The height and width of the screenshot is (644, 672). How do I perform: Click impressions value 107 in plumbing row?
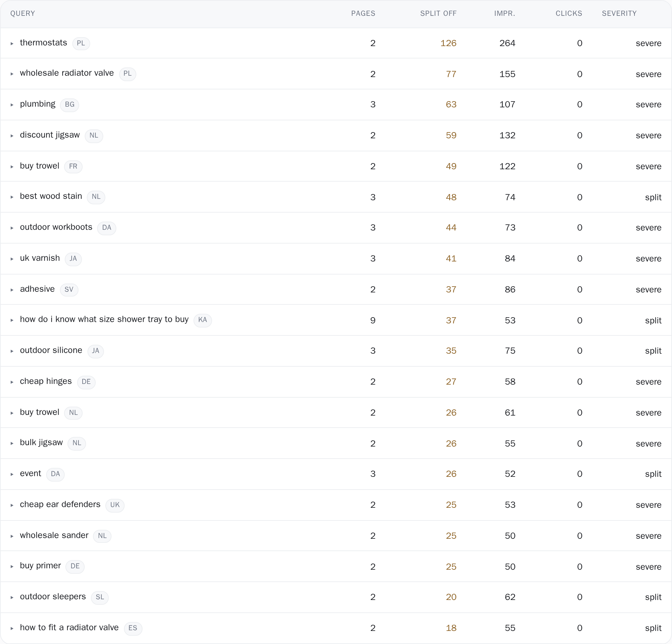tap(507, 105)
